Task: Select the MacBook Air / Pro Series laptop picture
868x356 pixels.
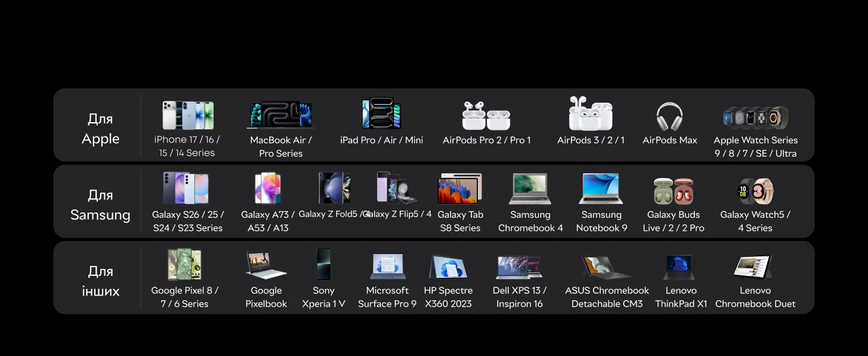Action: pos(280,115)
